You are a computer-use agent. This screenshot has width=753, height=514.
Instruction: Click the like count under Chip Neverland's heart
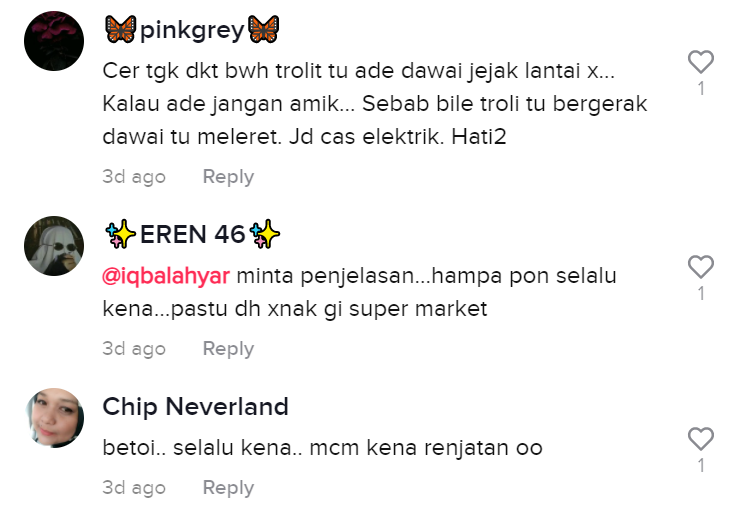pyautogui.click(x=701, y=465)
